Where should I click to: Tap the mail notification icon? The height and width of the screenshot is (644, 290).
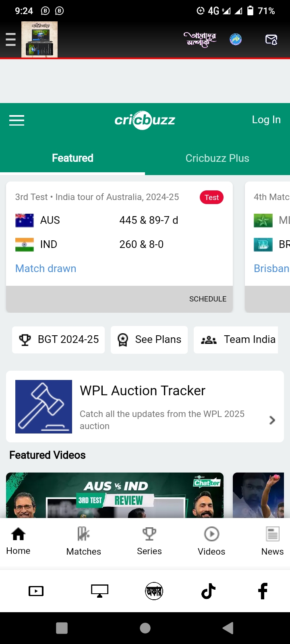(271, 39)
